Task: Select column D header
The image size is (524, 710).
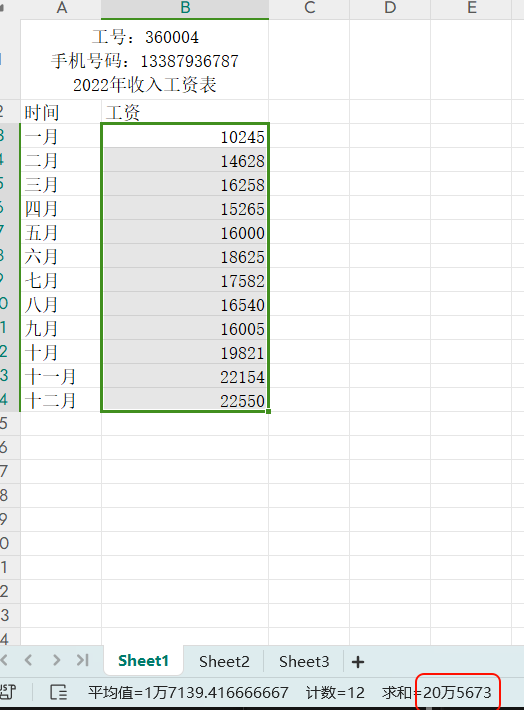Action: pyautogui.click(x=390, y=8)
